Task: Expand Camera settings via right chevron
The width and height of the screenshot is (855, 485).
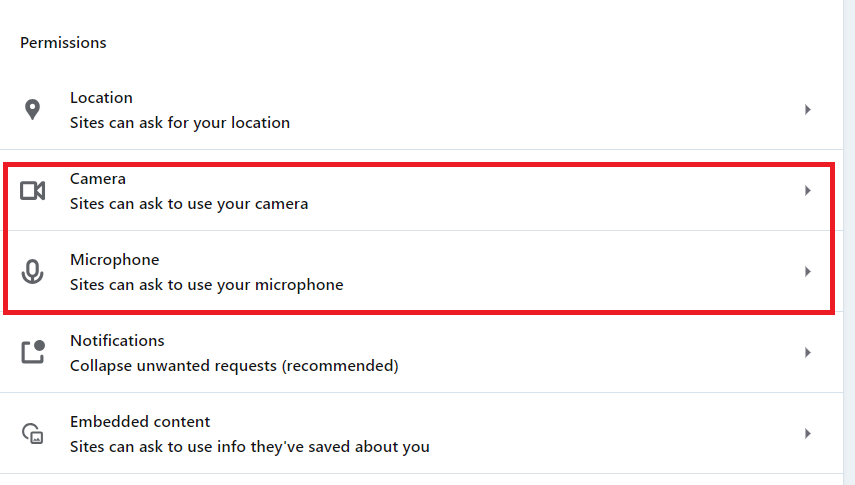Action: (807, 190)
